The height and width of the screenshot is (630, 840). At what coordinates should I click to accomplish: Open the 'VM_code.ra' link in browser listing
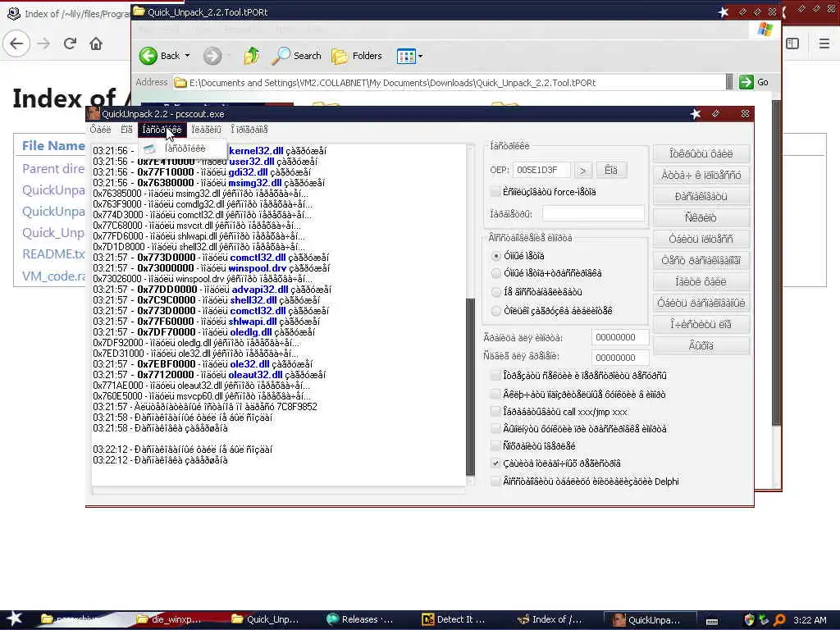[x=53, y=276]
